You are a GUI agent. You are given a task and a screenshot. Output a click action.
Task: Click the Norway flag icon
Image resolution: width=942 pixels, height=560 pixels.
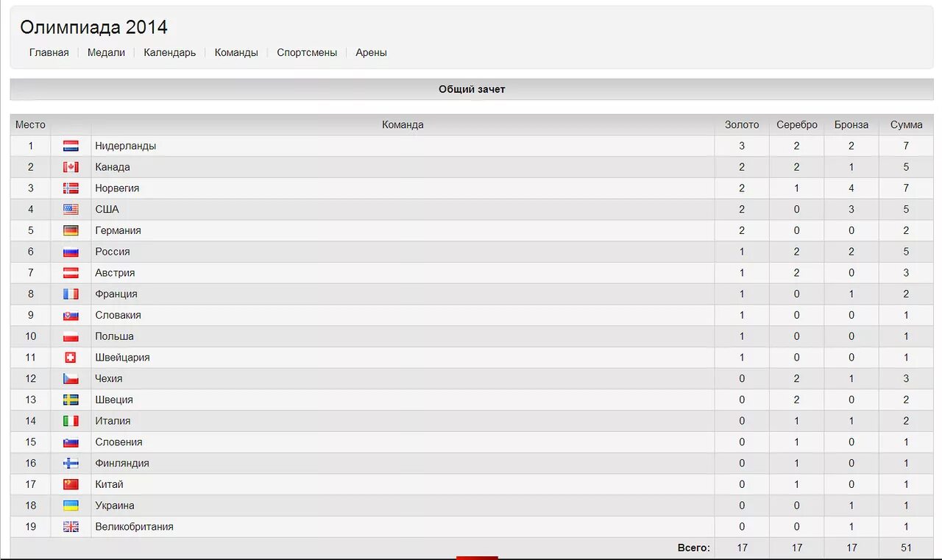click(x=71, y=188)
